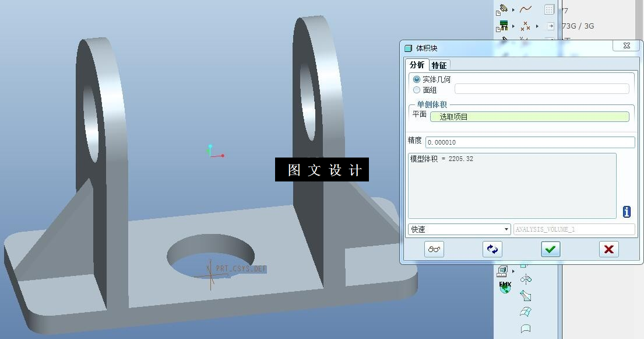Click the EMX globe icon
This screenshot has width=644, height=339.
[505, 288]
